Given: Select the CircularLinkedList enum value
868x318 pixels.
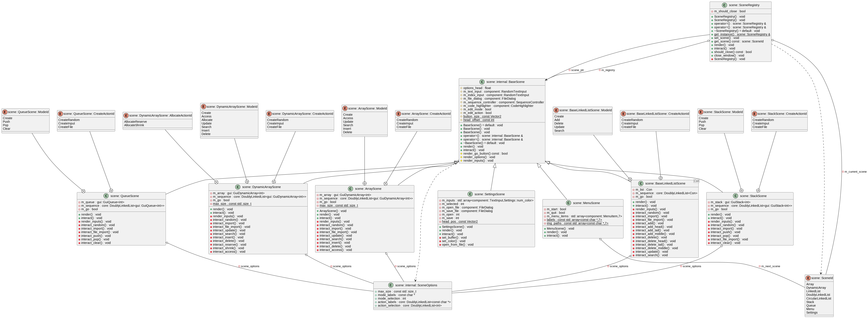Looking at the screenshot, I should click(x=818, y=298).
